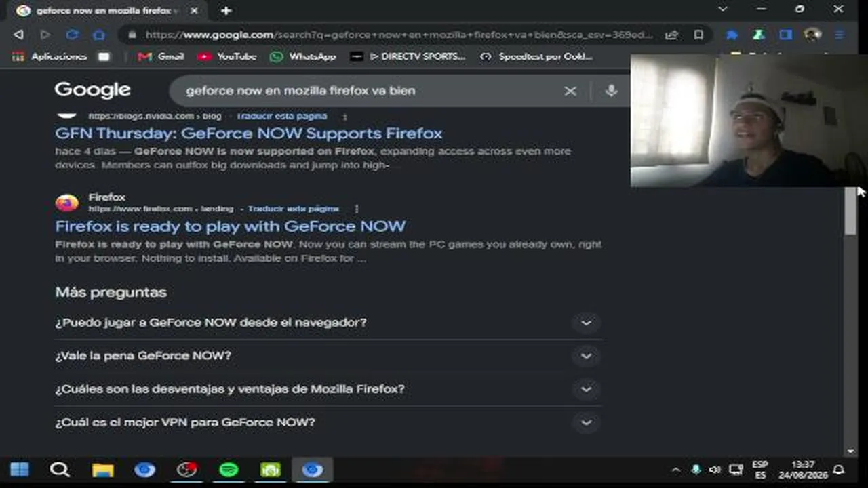Toggle the browser side panel
868x488 pixels.
(x=786, y=35)
